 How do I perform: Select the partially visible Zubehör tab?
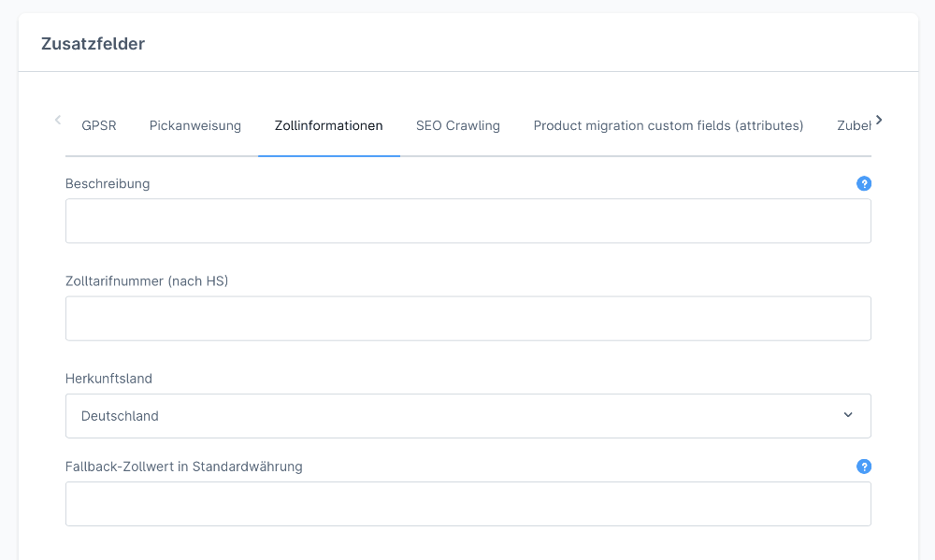(x=853, y=125)
